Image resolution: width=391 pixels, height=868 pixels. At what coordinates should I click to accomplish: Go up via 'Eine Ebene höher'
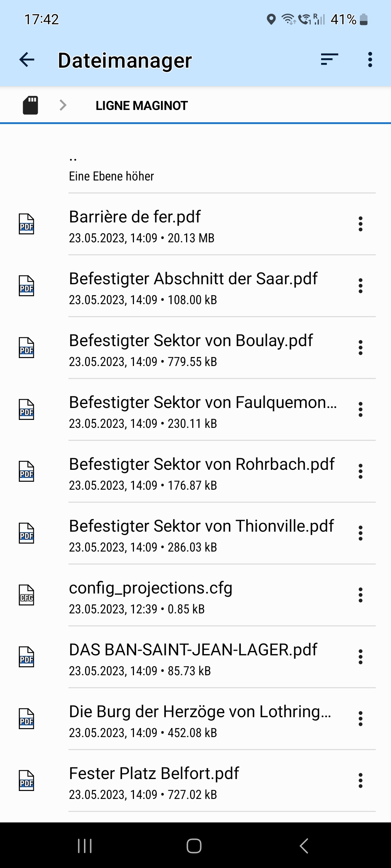coord(112,167)
